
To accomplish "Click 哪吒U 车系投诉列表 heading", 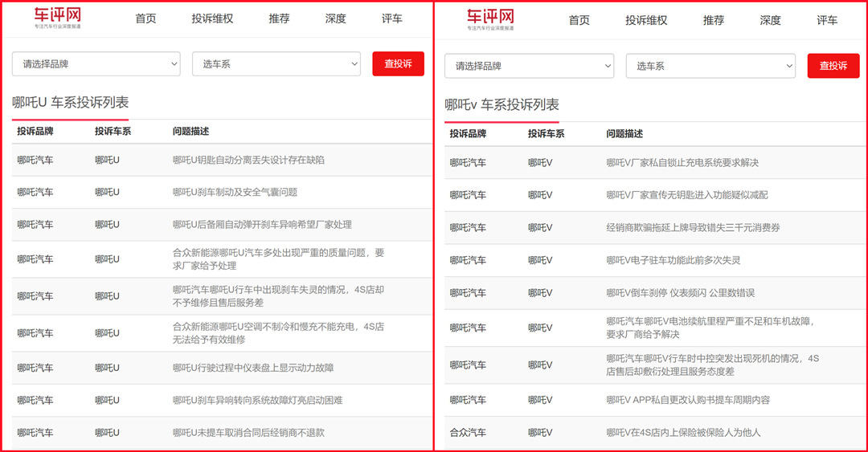I will coord(70,102).
